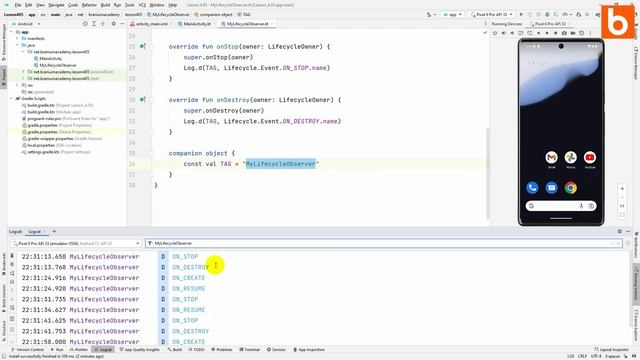Click emulator screen record icon

tap(573, 33)
